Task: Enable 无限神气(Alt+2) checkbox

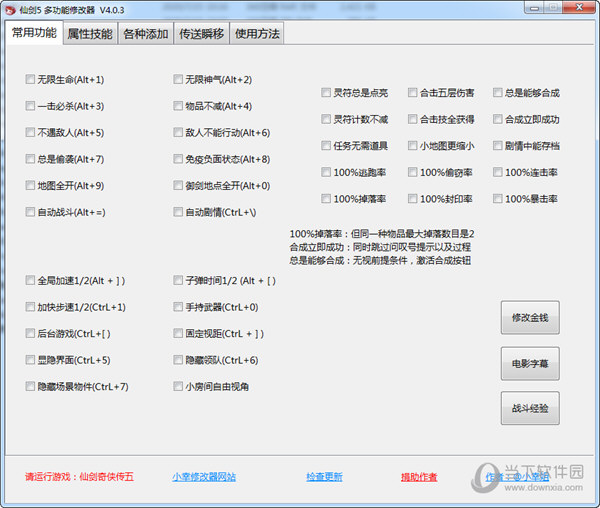Action: [x=178, y=79]
